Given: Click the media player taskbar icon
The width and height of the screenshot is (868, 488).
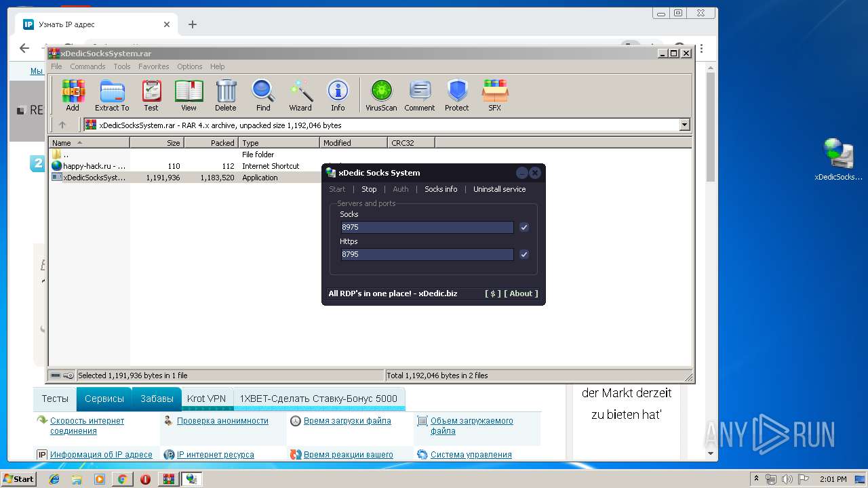Looking at the screenshot, I should (100, 479).
